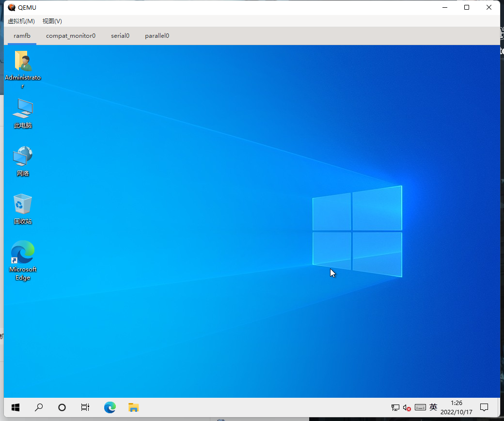Open the touch keyboard tray icon
Screen dimensions: 504x421
point(421,407)
